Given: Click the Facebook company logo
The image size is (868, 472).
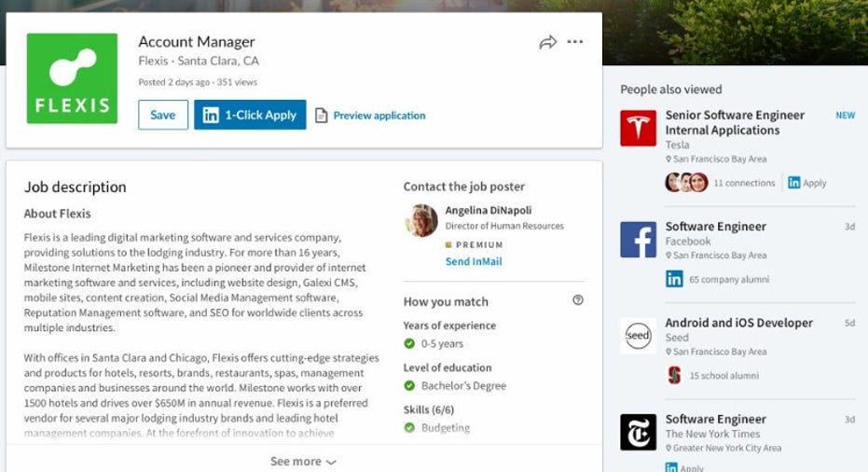Looking at the screenshot, I should coord(639,240).
